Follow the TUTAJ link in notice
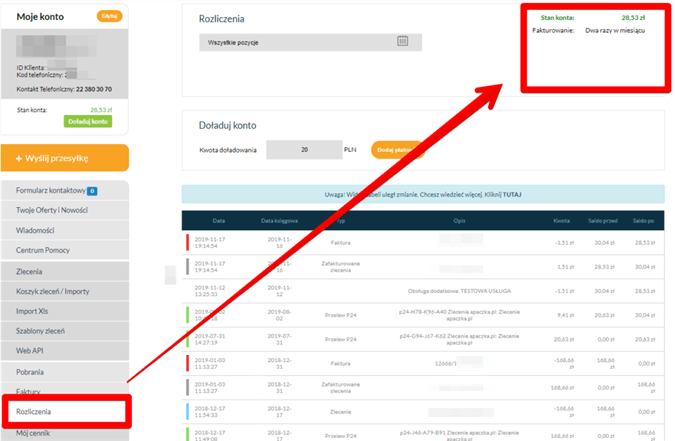This screenshot has height=441, width=675. [515, 192]
